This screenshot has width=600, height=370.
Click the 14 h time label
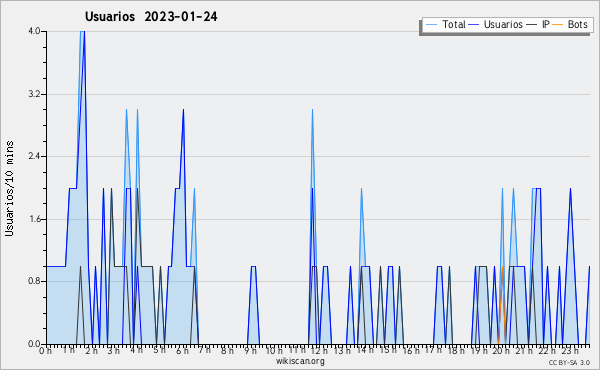click(x=365, y=350)
